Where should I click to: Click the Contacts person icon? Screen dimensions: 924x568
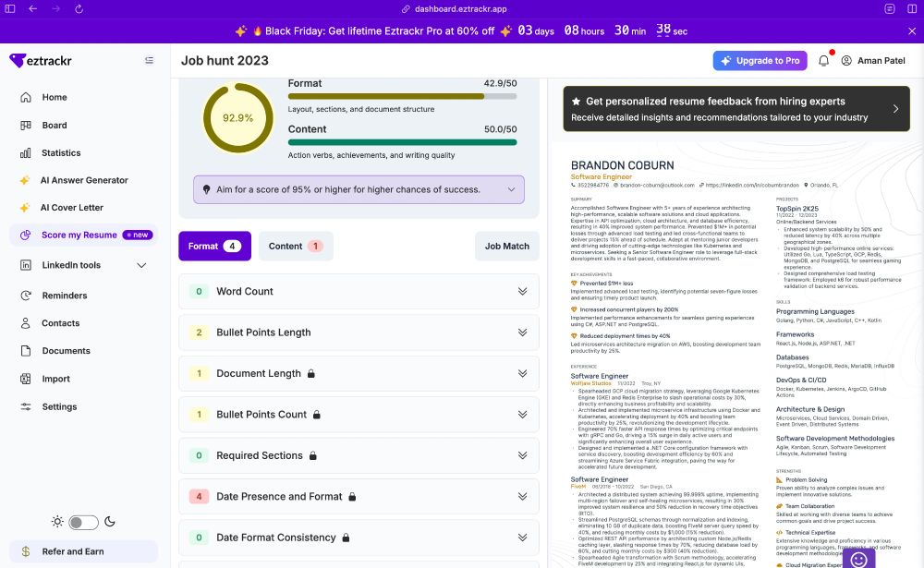[x=25, y=323]
